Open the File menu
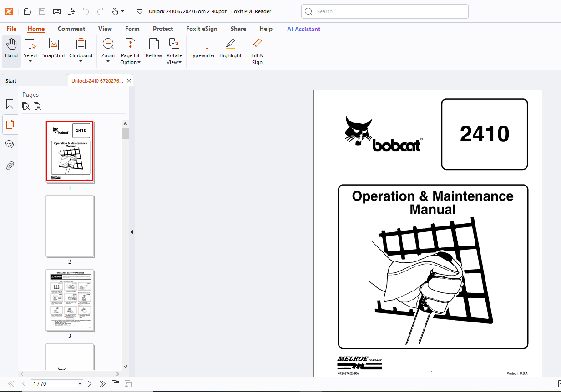This screenshot has width=561, height=392. [11, 29]
